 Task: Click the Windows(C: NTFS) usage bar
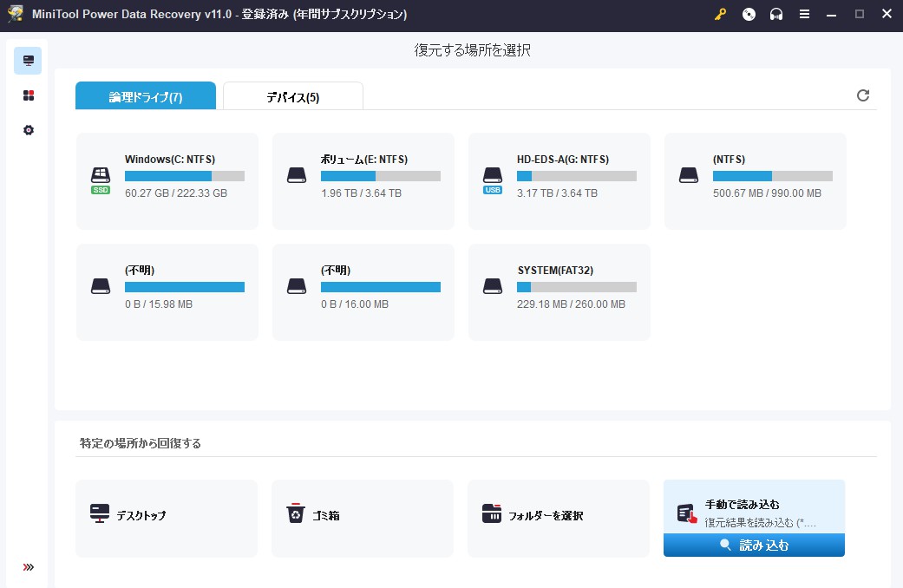[185, 176]
